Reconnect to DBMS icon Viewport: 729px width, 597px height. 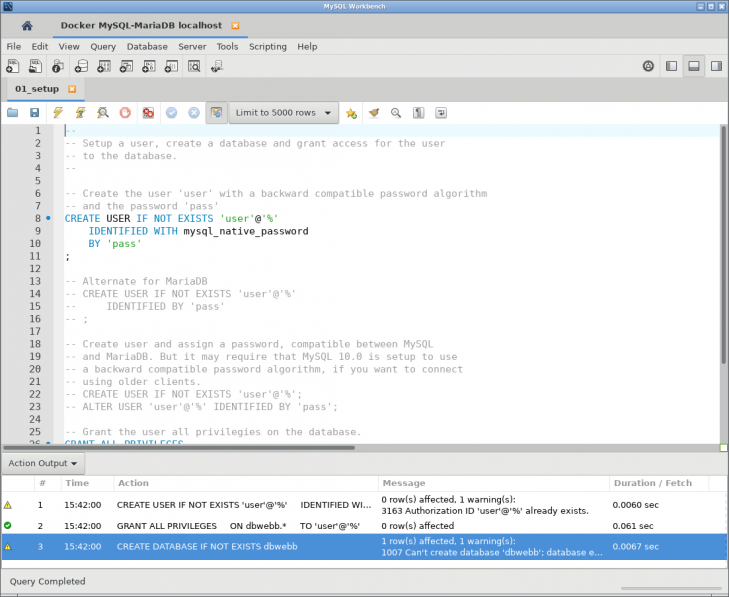(217, 66)
